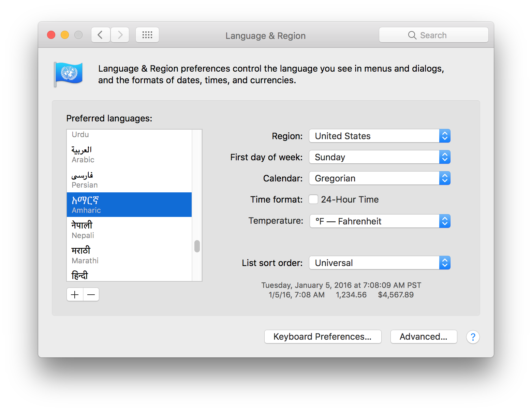Remove selected language with minus button
This screenshot has width=532, height=412.
pos(91,294)
